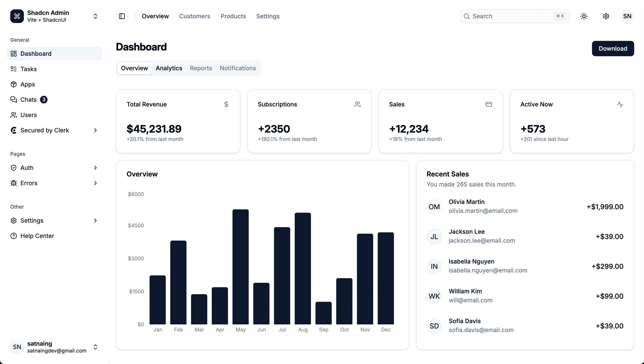Open Help Center from the sidebar
644x364 pixels.
[x=55, y=236]
